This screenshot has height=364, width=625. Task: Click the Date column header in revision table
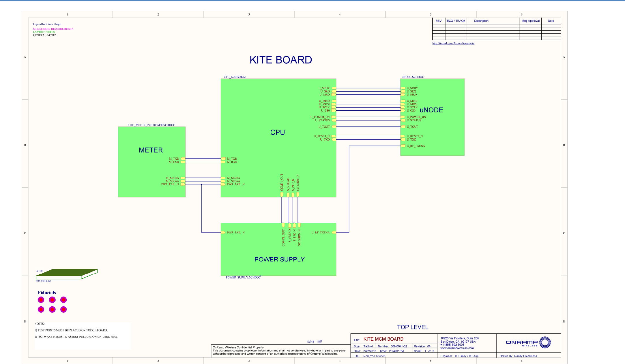click(x=551, y=21)
